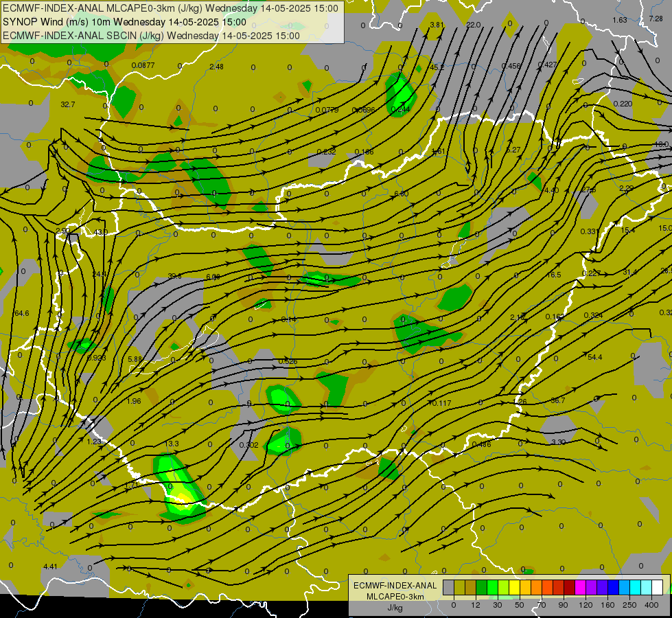
Task: Select the dark green swatch after 12
Action: tap(481, 587)
